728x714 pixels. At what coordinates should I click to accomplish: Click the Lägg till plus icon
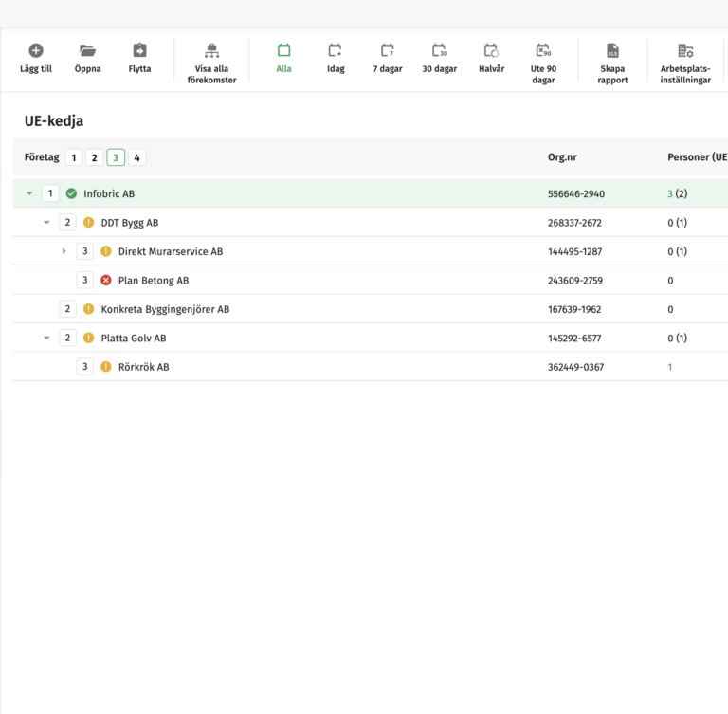(x=36, y=51)
